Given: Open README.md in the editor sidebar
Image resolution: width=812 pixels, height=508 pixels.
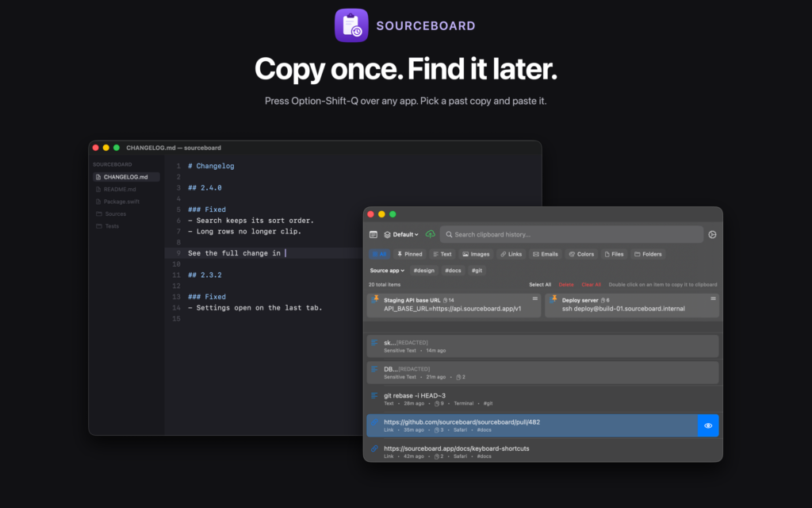Looking at the screenshot, I should pyautogui.click(x=120, y=189).
